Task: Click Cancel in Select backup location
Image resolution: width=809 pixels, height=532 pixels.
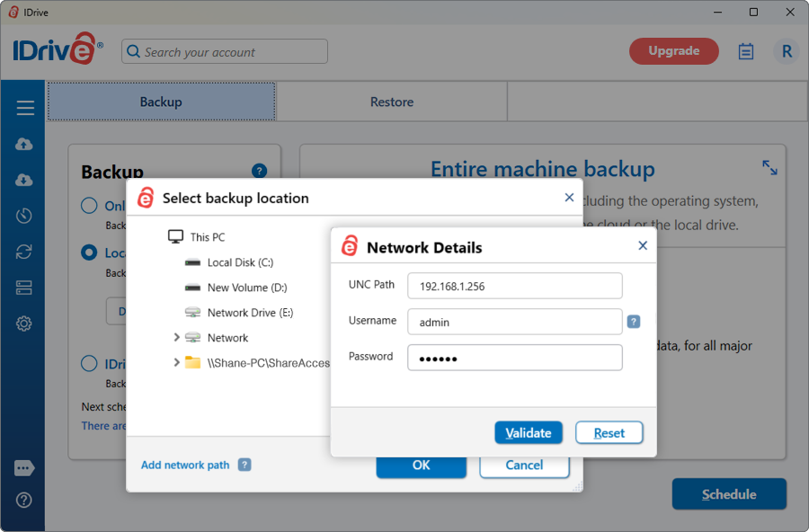Action: [524, 465]
